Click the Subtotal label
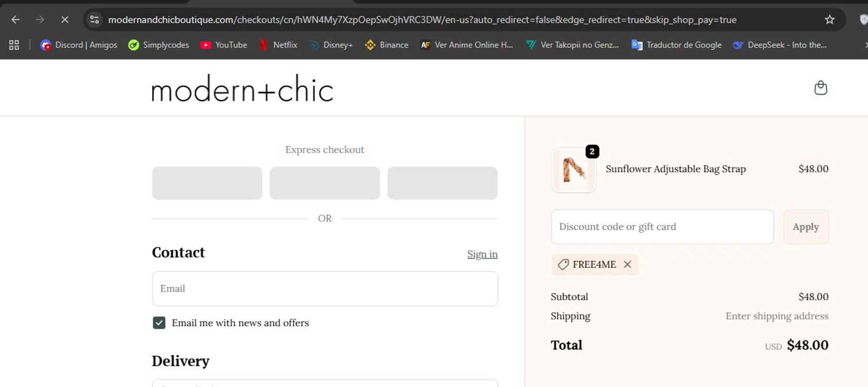Viewport: 868px width, 387px height. click(569, 297)
